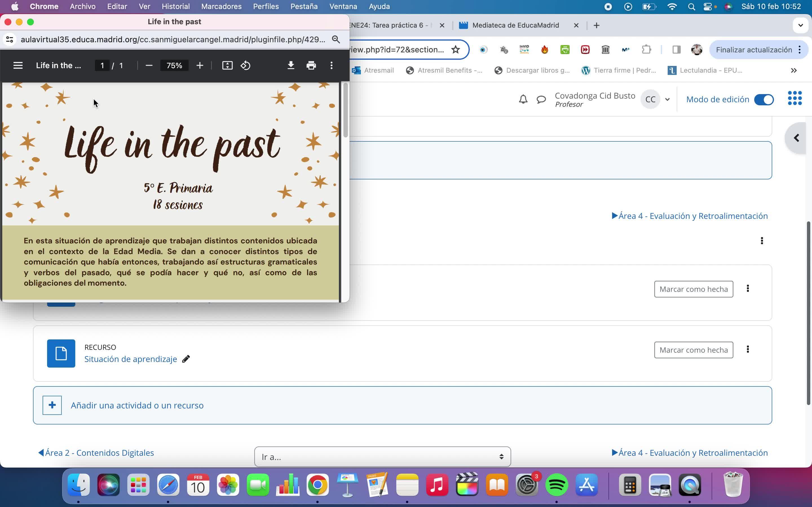Mark Situación de aprendizaje as done
Viewport: 812px width, 507px height.
tap(693, 350)
